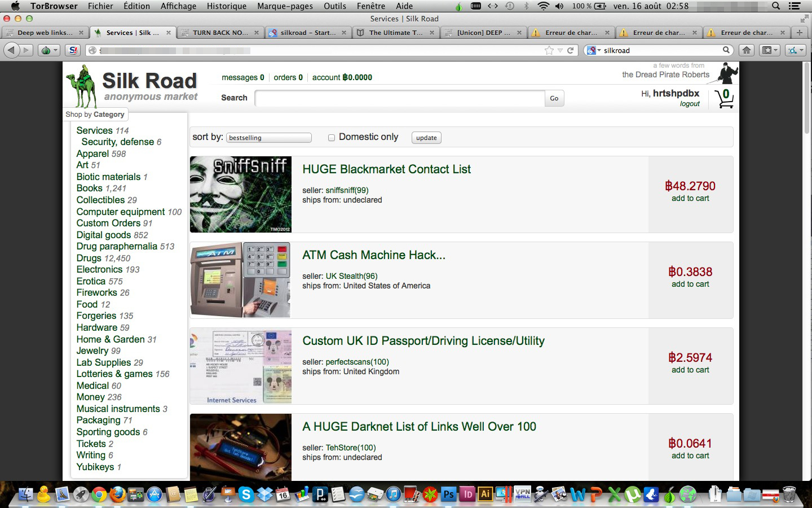Select the Drugs category

(89, 258)
